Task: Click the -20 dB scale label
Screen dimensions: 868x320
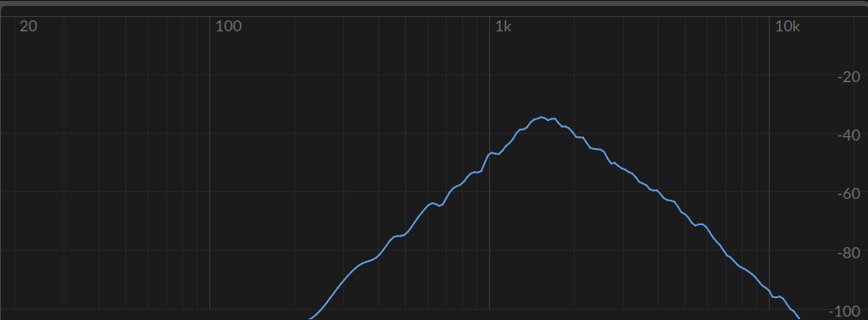Action: point(849,77)
